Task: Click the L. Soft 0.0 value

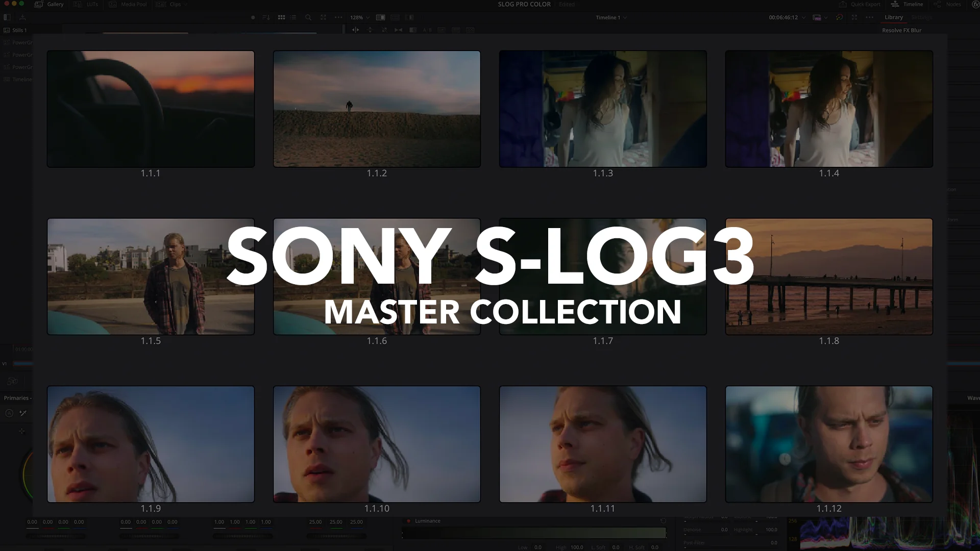Action: 616,547
